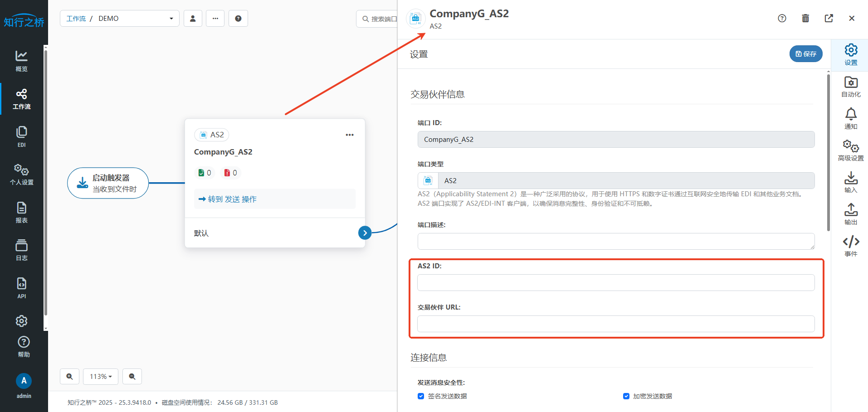Click the zoom in magnifier on canvas
The height and width of the screenshot is (412, 868).
[69, 376]
